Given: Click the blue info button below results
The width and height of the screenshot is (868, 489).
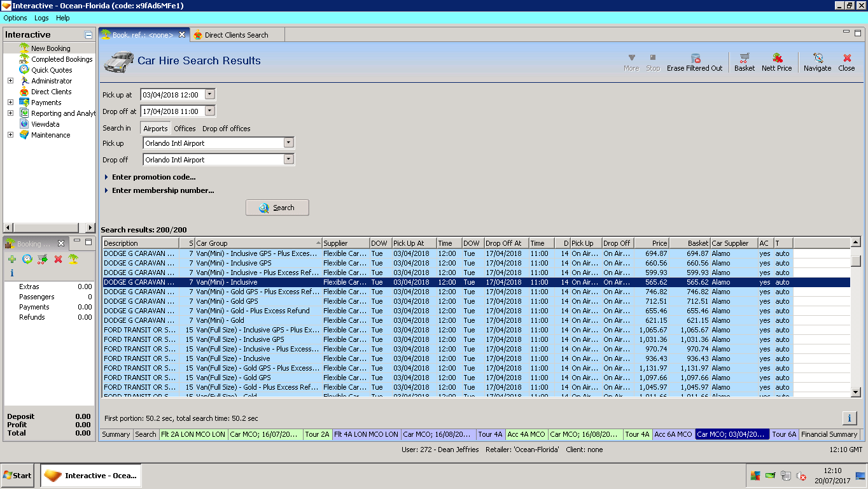Looking at the screenshot, I should pos(849,418).
